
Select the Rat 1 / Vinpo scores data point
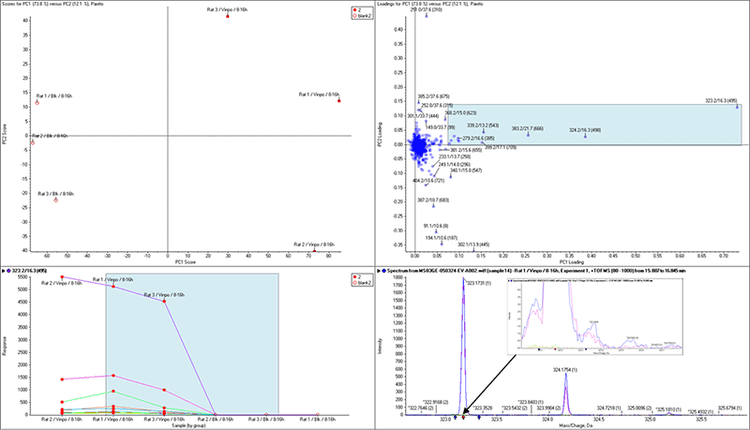click(x=339, y=100)
